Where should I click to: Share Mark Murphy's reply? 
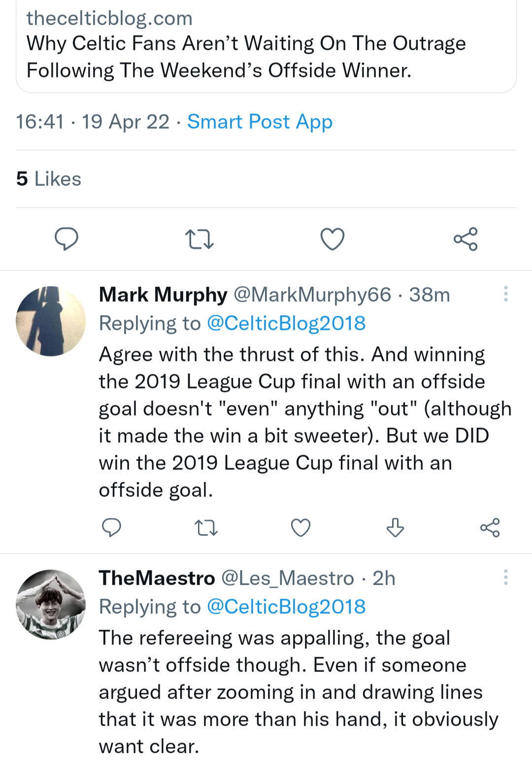[x=490, y=527]
